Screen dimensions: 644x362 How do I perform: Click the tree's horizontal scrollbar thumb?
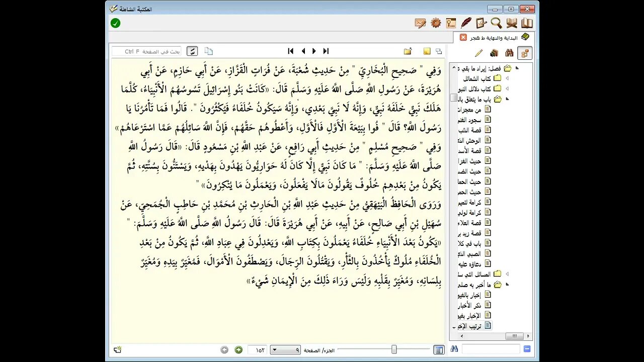tap(514, 336)
